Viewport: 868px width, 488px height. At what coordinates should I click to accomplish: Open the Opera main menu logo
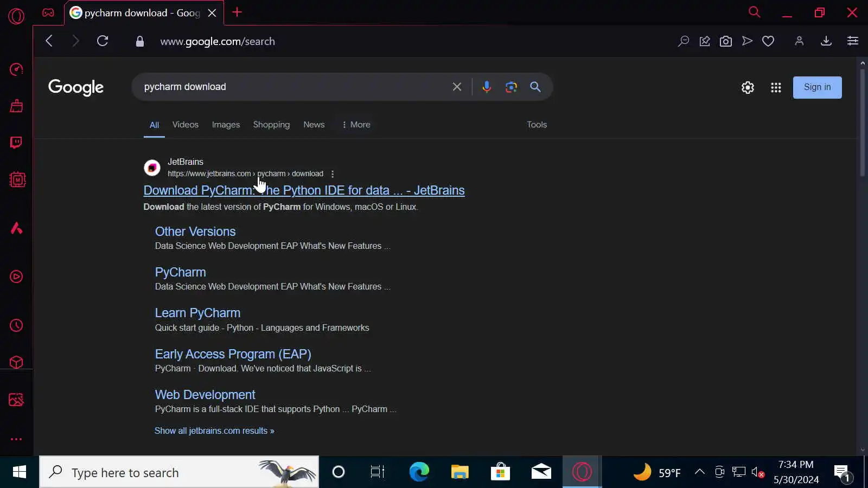click(x=16, y=16)
